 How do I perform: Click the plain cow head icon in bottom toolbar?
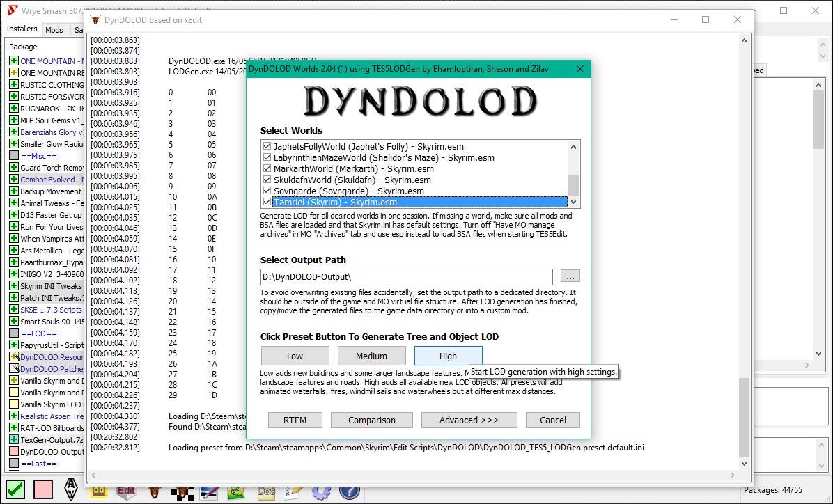point(155,491)
